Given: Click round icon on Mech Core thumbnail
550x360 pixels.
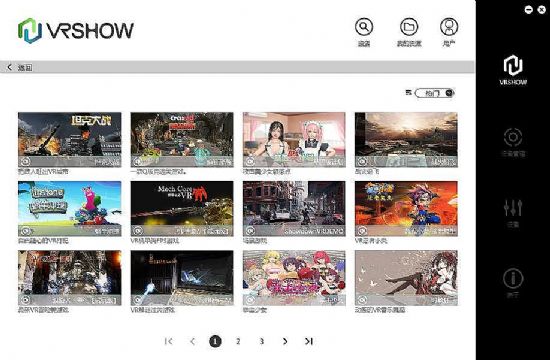Looking at the screenshot, I should click(138, 231).
